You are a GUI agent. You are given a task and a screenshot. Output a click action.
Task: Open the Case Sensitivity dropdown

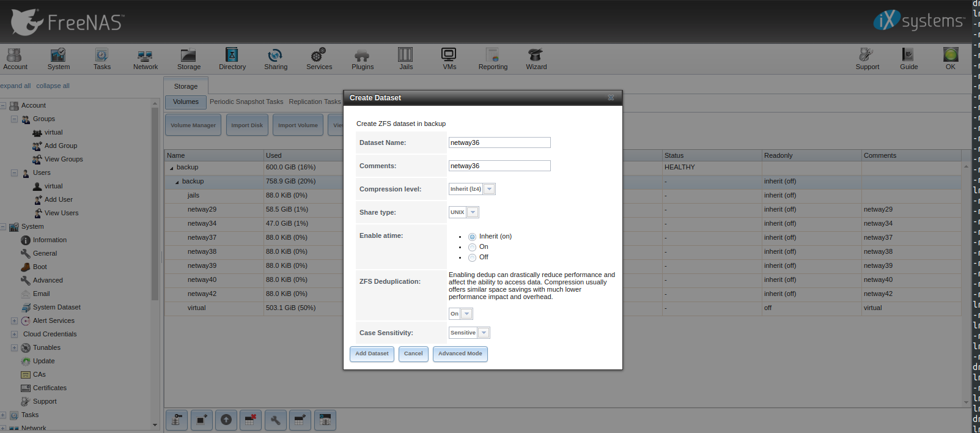point(484,333)
